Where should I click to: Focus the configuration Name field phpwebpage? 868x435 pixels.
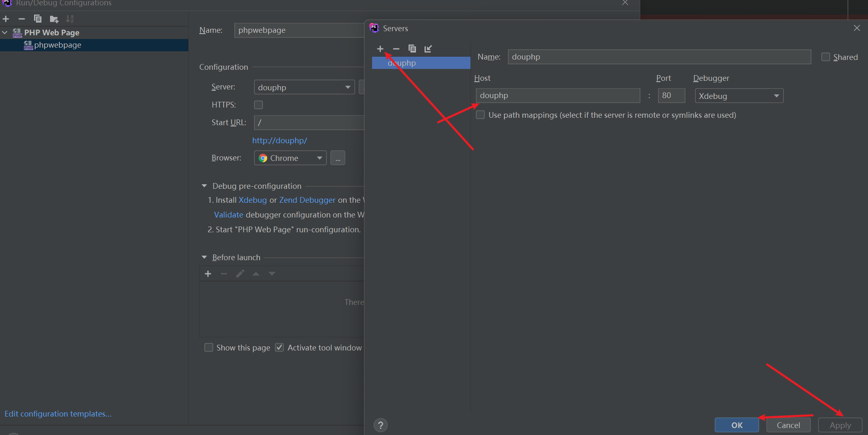pyautogui.click(x=299, y=30)
